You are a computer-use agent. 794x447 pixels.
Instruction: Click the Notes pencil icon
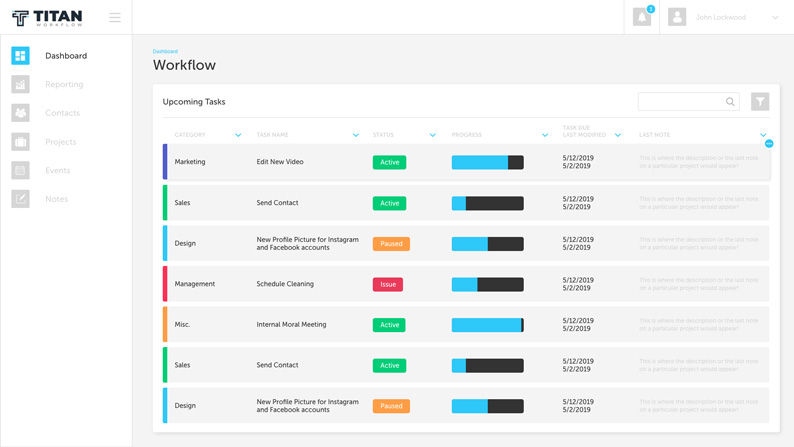pyautogui.click(x=20, y=199)
